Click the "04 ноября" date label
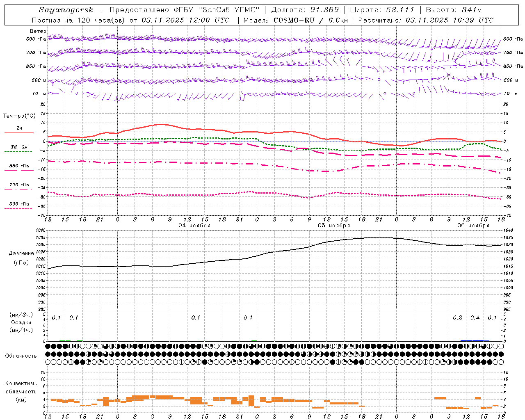Screen dimensions: 525x420 [x=194, y=226]
